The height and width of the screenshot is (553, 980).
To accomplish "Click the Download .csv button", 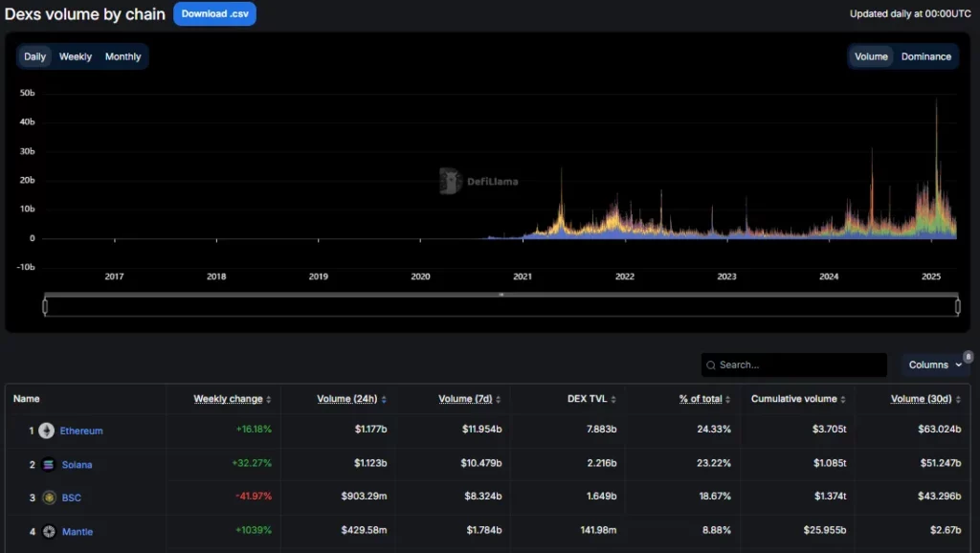I will 214,14.
